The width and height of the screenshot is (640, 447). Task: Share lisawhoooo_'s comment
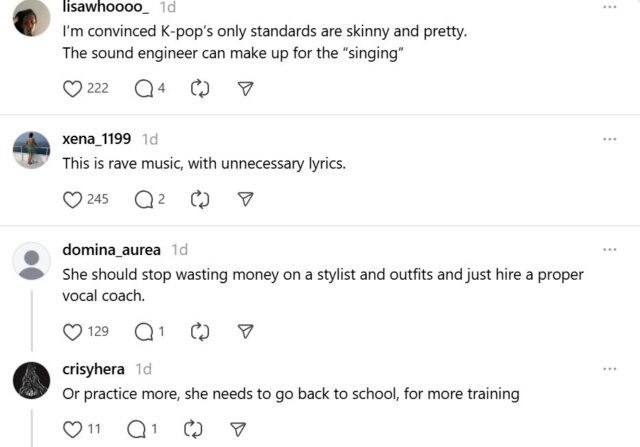tap(245, 88)
